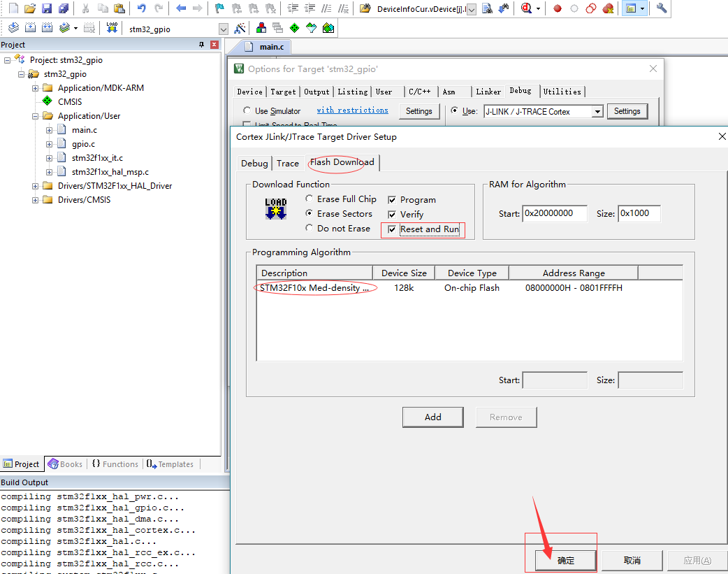Click the RAM Start address field

click(555, 213)
